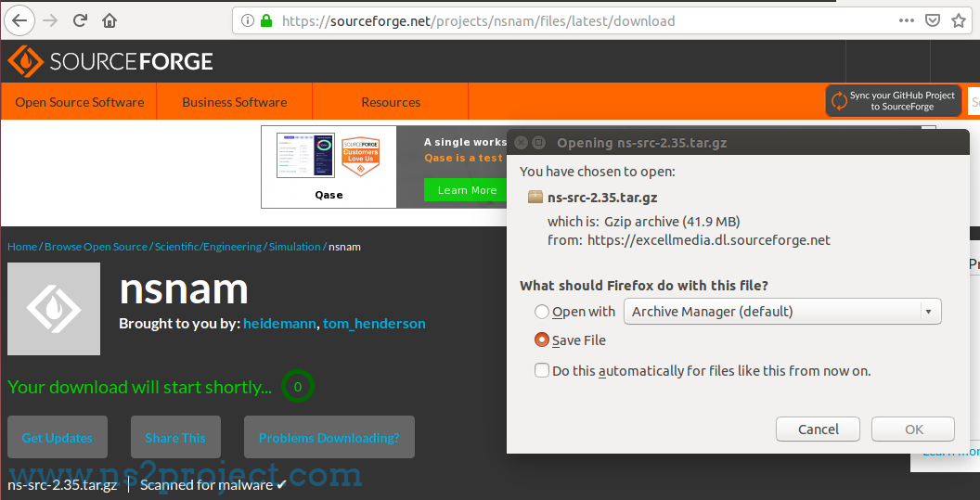
Task: Click the browser forward arrow
Action: coord(50,20)
